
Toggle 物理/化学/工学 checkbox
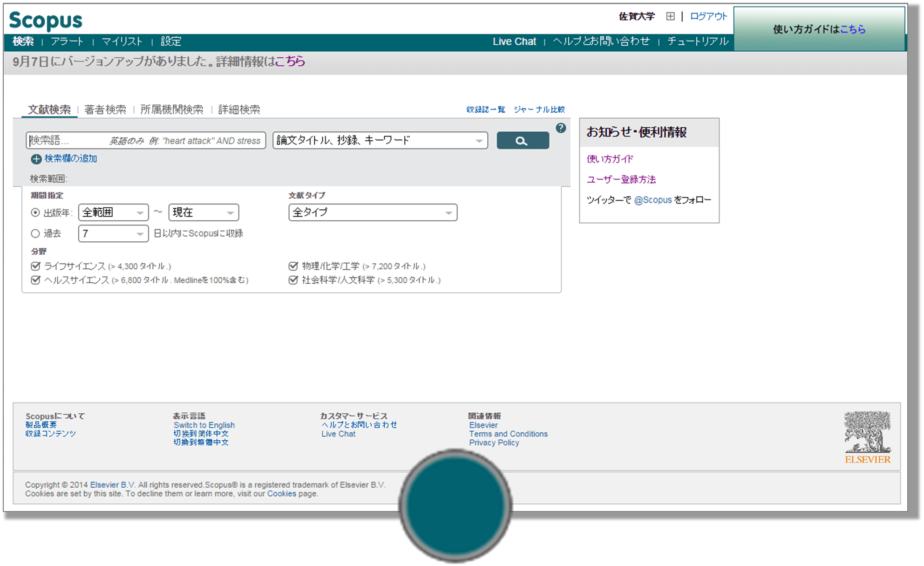[293, 266]
